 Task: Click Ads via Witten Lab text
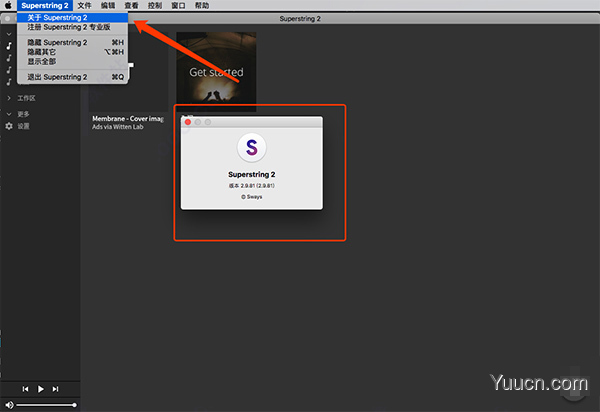click(x=117, y=127)
